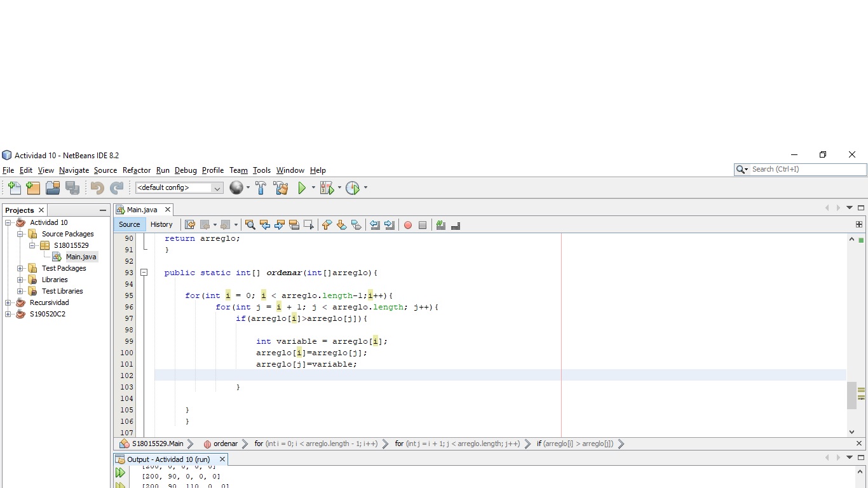868x488 pixels.
Task: Open the Debug menu
Action: 186,170
